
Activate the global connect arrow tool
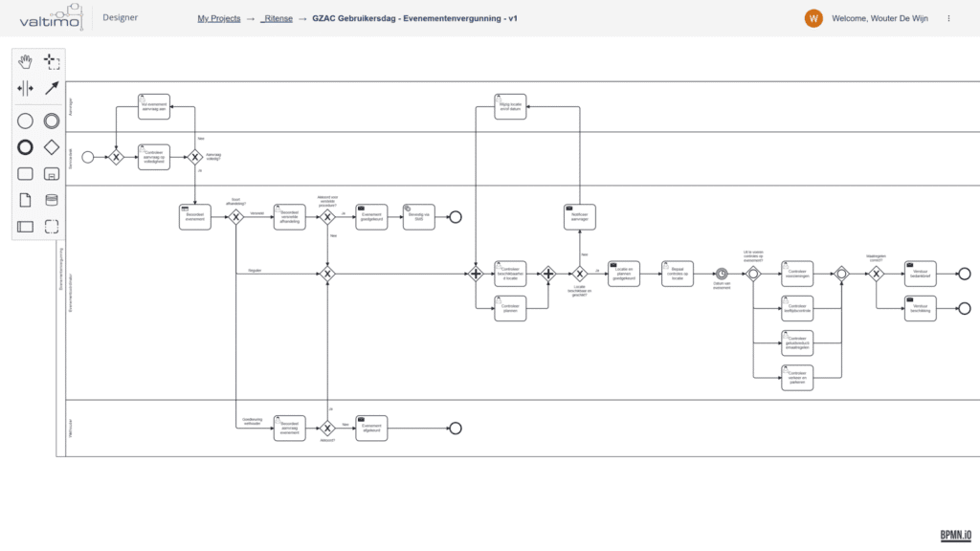tap(52, 88)
